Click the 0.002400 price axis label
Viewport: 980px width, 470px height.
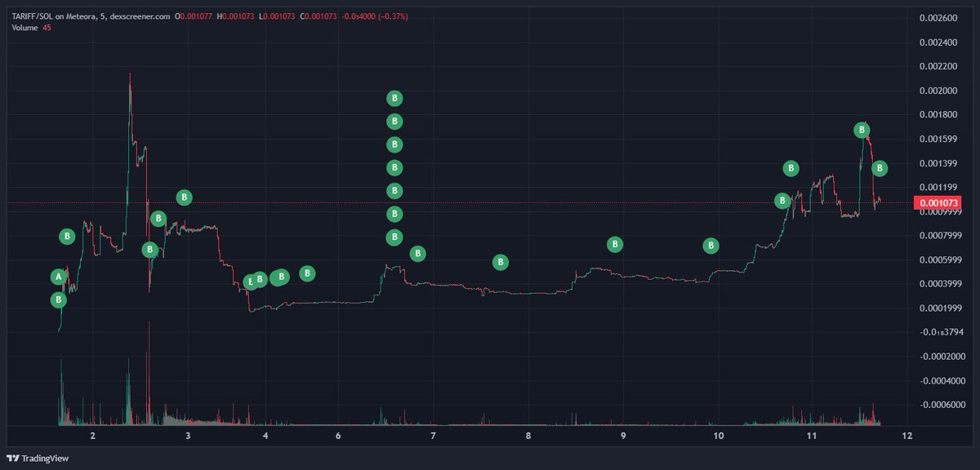(938, 42)
